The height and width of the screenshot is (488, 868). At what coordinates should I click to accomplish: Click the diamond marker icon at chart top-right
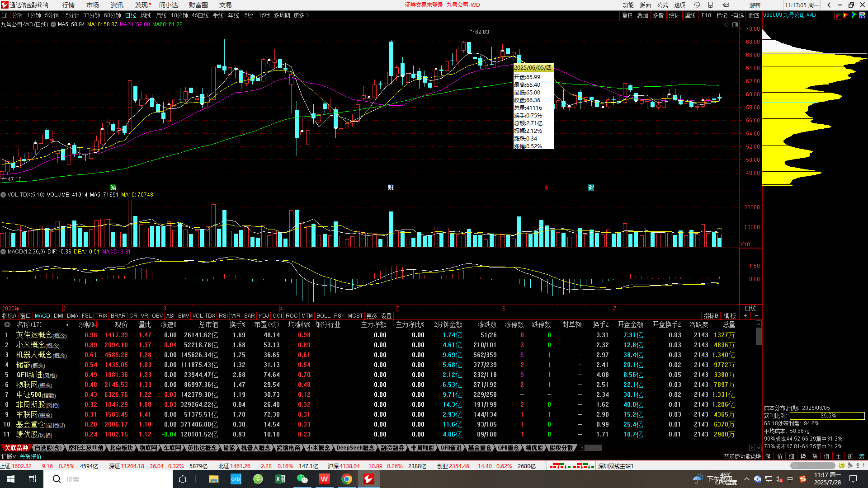[x=727, y=25]
